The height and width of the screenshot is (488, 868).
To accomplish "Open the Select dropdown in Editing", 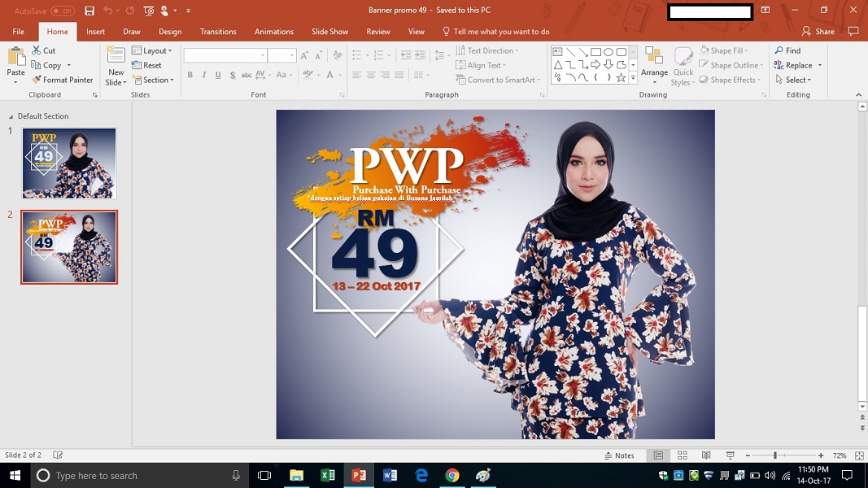I will (793, 80).
